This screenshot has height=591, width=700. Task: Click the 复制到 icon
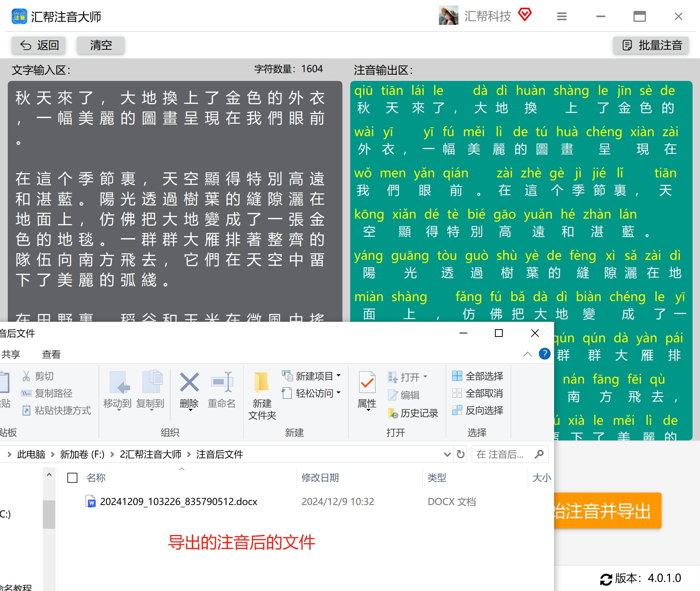tap(153, 382)
